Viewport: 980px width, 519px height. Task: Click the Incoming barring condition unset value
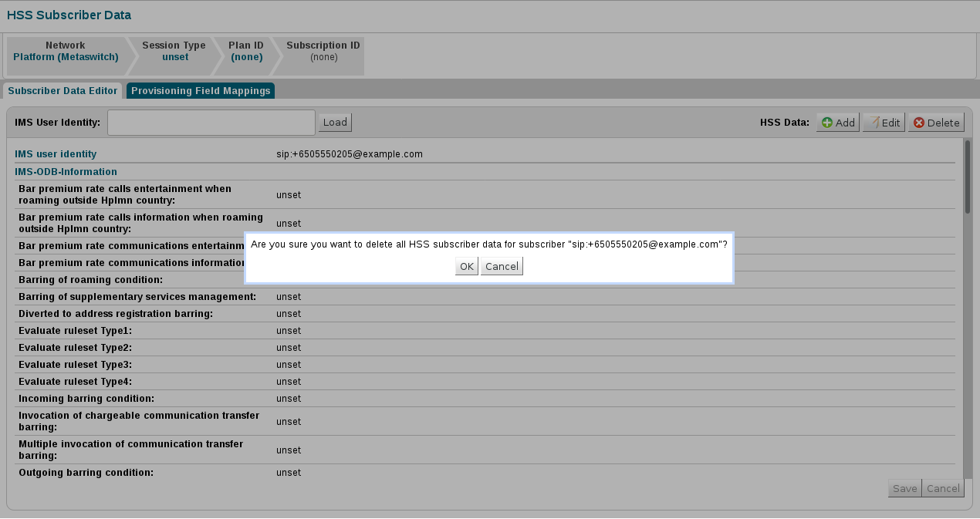289,399
